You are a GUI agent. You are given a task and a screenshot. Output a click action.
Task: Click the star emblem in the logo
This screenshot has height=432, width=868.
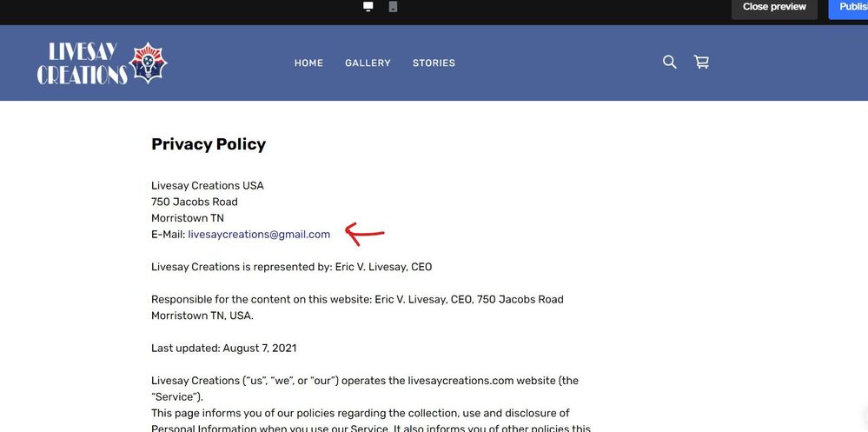[148, 63]
